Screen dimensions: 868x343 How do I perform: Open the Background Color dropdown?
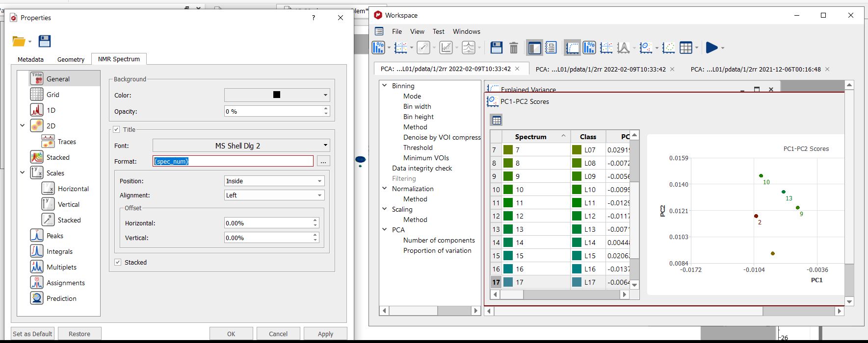point(277,95)
